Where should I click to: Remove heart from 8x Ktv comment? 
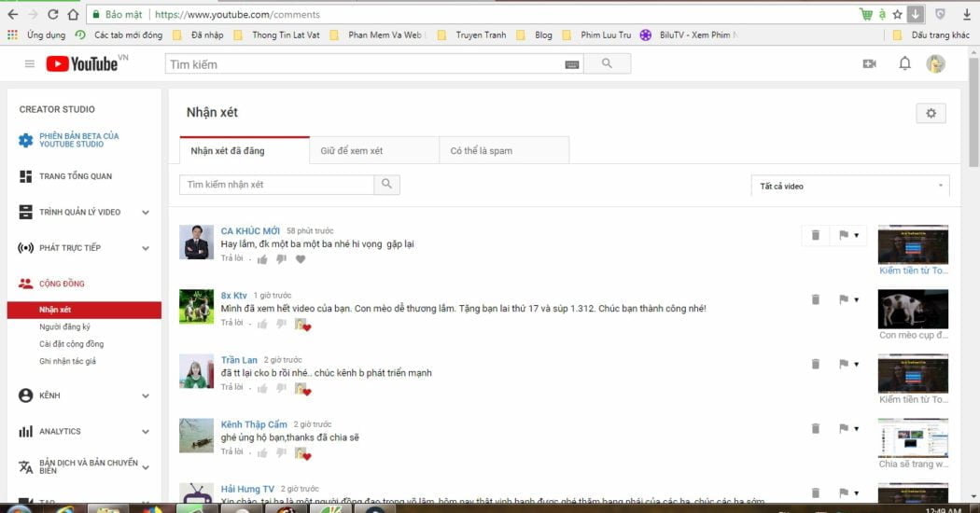pyautogui.click(x=302, y=325)
